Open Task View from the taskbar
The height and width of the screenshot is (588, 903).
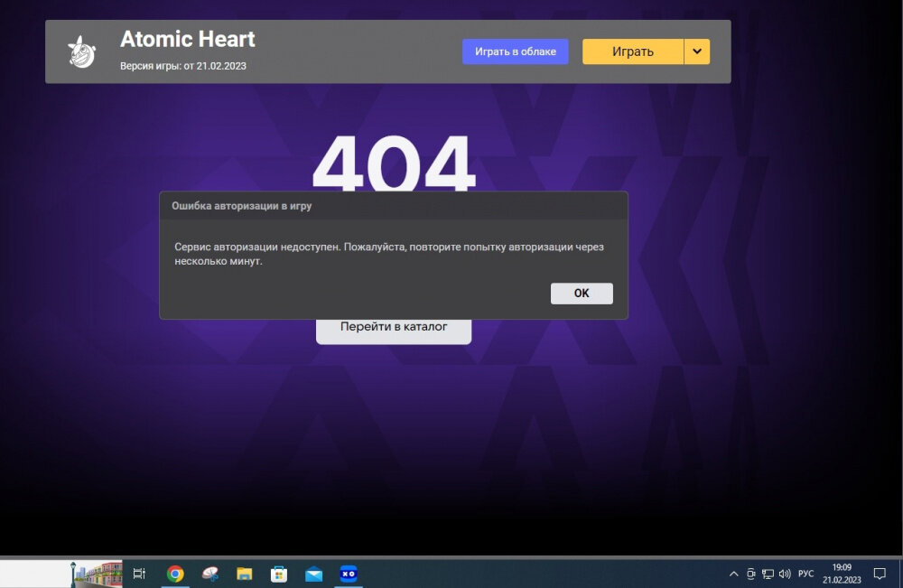tap(139, 574)
